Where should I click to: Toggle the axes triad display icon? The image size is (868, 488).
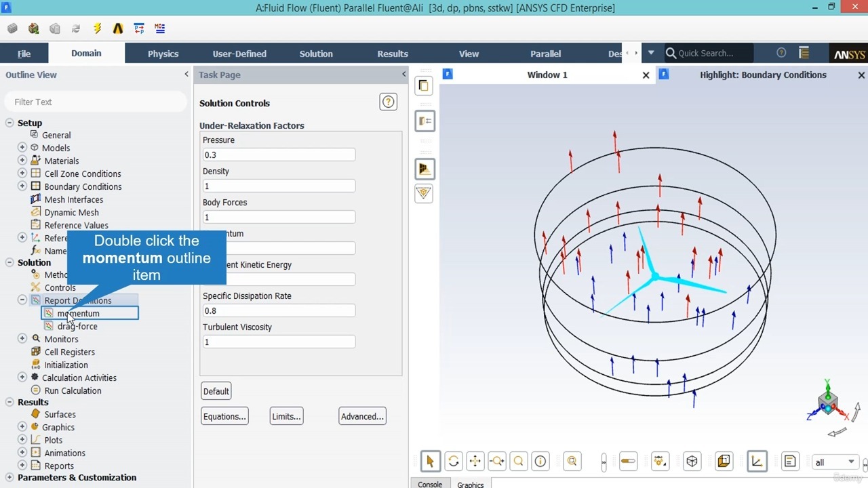757,462
